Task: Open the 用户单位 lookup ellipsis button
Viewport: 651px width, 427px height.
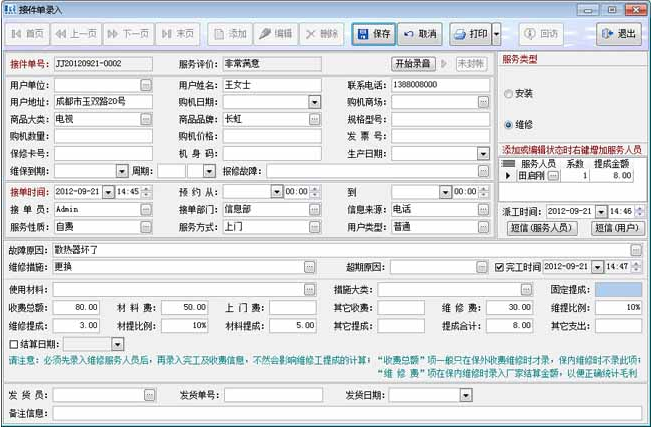Action: 146,85
